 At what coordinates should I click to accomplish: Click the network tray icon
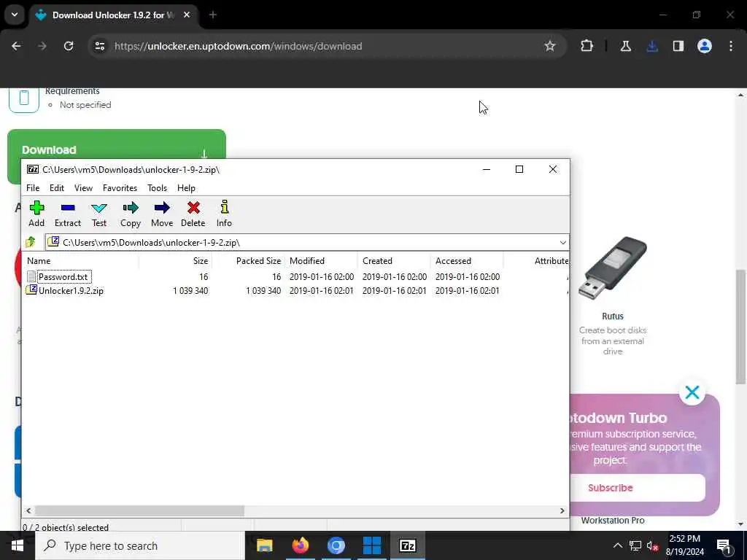tap(635, 545)
